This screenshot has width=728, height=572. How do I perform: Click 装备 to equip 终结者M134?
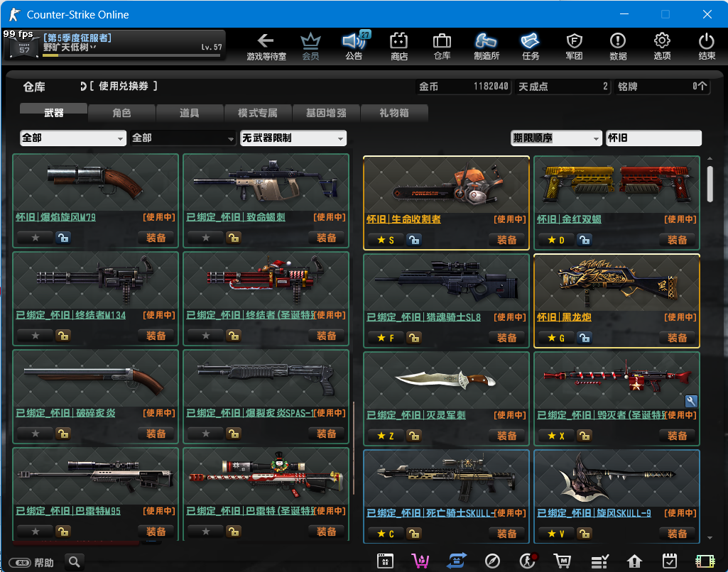156,336
